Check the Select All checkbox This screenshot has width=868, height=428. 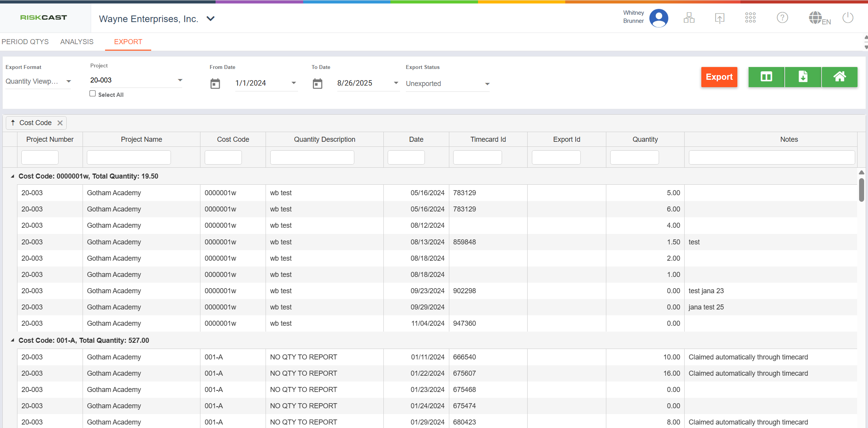(93, 94)
